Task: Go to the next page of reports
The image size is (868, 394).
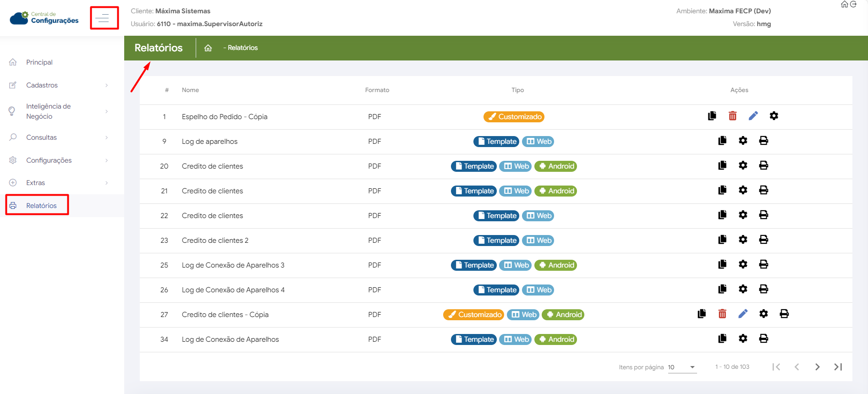Action: [x=817, y=367]
